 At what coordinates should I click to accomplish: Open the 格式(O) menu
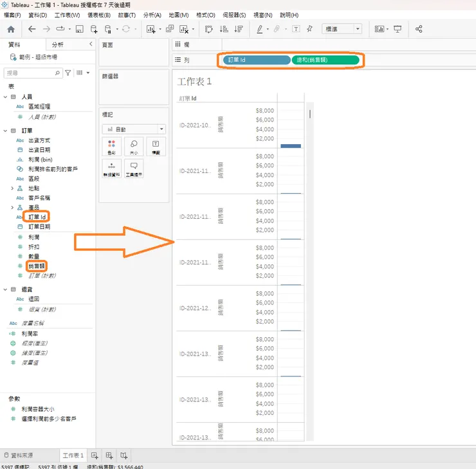[206, 15]
